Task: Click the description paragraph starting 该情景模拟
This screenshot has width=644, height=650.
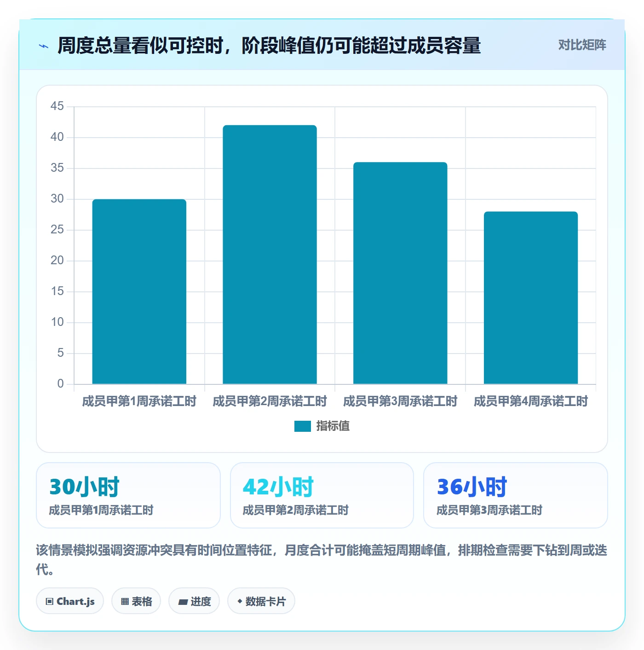Action: 322,559
